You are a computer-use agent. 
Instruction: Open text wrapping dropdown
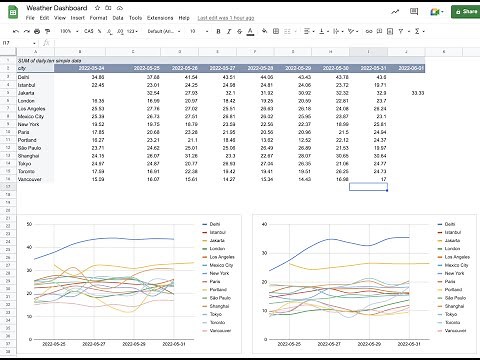pyautogui.click(x=338, y=31)
